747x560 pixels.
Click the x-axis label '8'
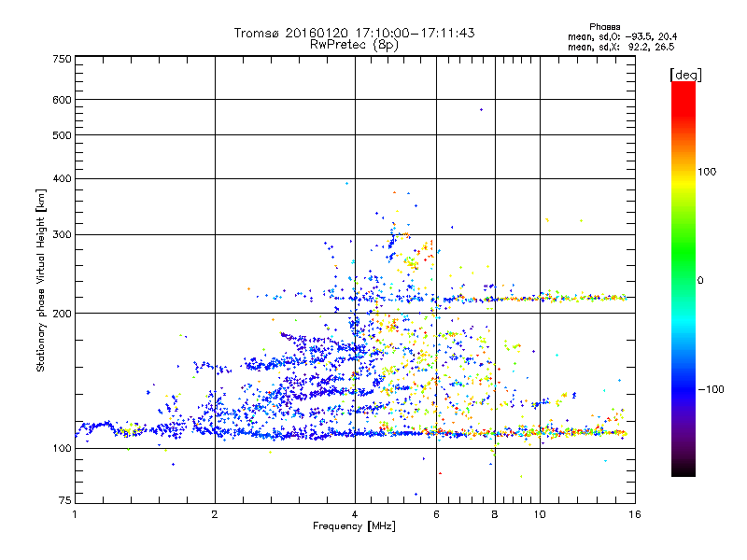click(x=495, y=514)
